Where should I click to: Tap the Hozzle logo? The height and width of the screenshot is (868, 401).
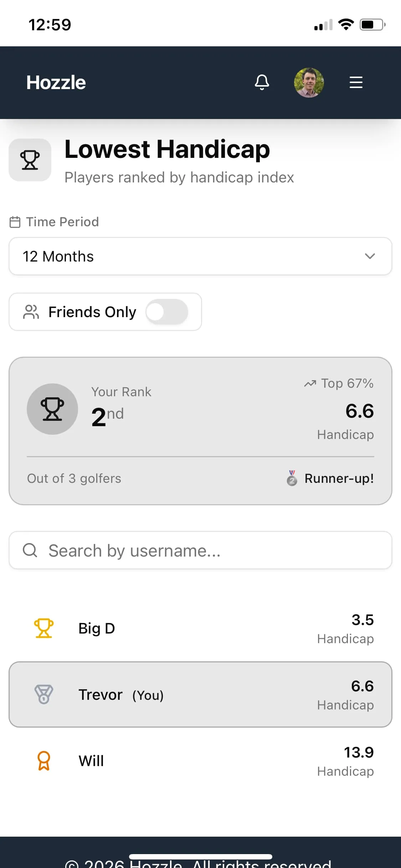pos(56,82)
